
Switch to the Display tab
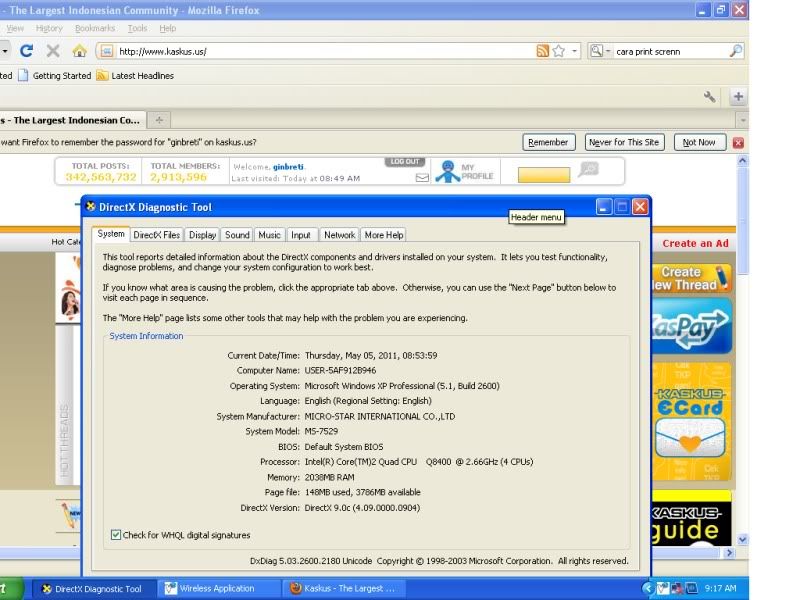click(203, 235)
